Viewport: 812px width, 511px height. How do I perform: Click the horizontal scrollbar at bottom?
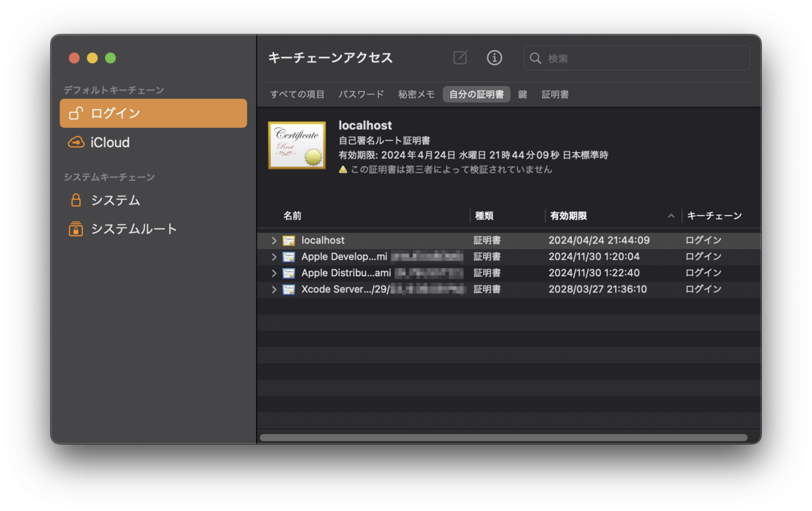click(503, 437)
